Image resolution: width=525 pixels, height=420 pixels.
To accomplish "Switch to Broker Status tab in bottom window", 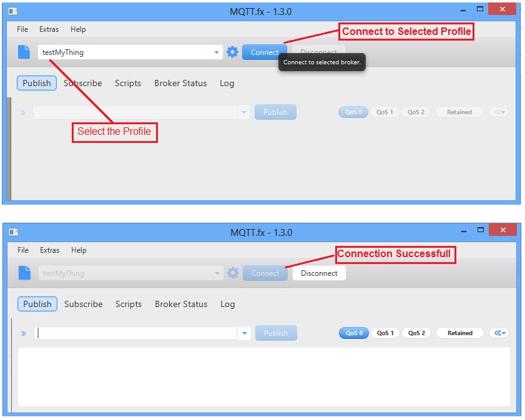I will 181,304.
